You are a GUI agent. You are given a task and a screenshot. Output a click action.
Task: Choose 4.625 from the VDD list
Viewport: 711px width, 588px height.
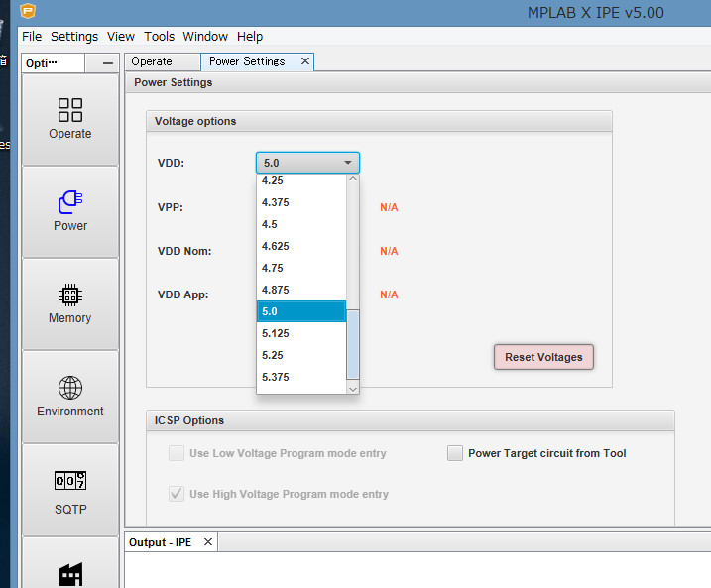tap(301, 246)
